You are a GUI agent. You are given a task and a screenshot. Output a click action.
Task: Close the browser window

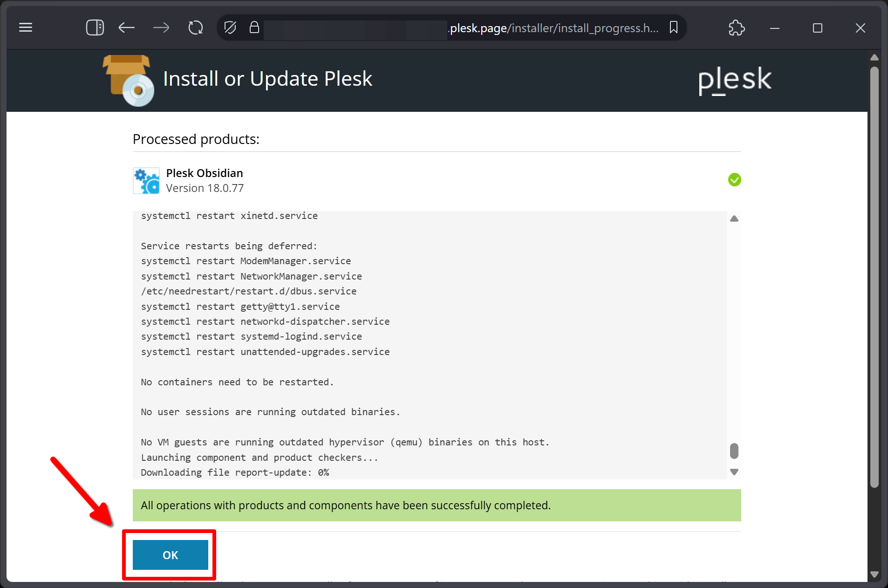pos(861,28)
